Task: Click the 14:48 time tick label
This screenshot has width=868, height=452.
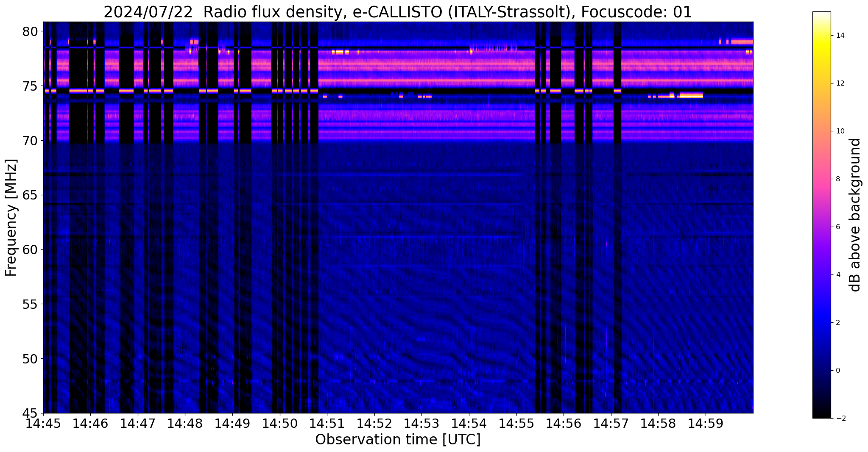Action: 185,423
